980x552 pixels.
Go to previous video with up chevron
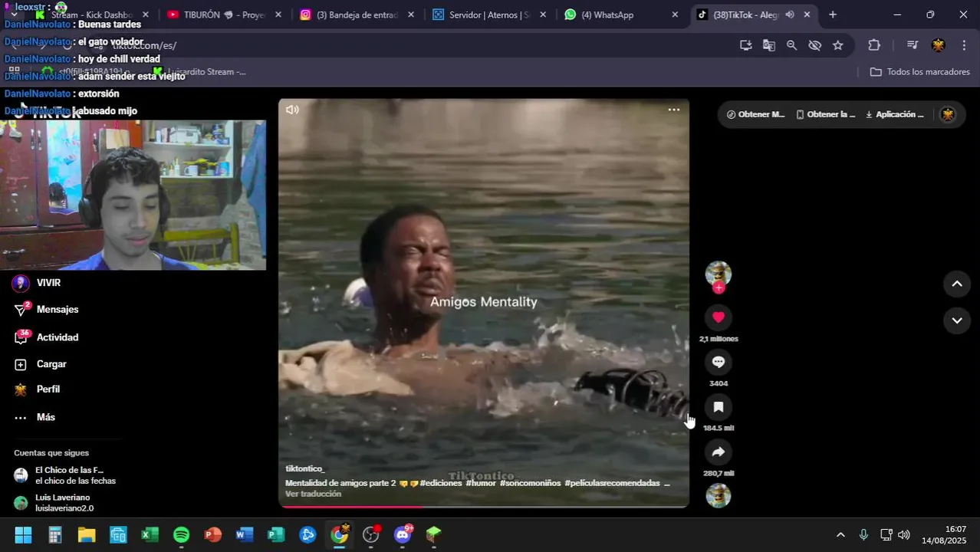(957, 284)
